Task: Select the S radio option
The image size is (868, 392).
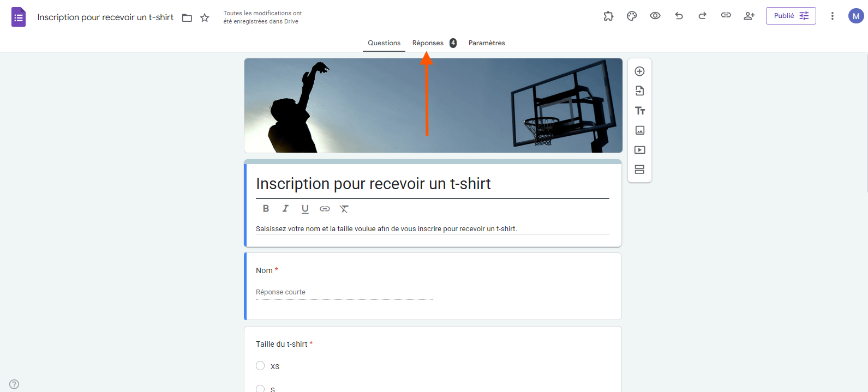Action: 260,389
